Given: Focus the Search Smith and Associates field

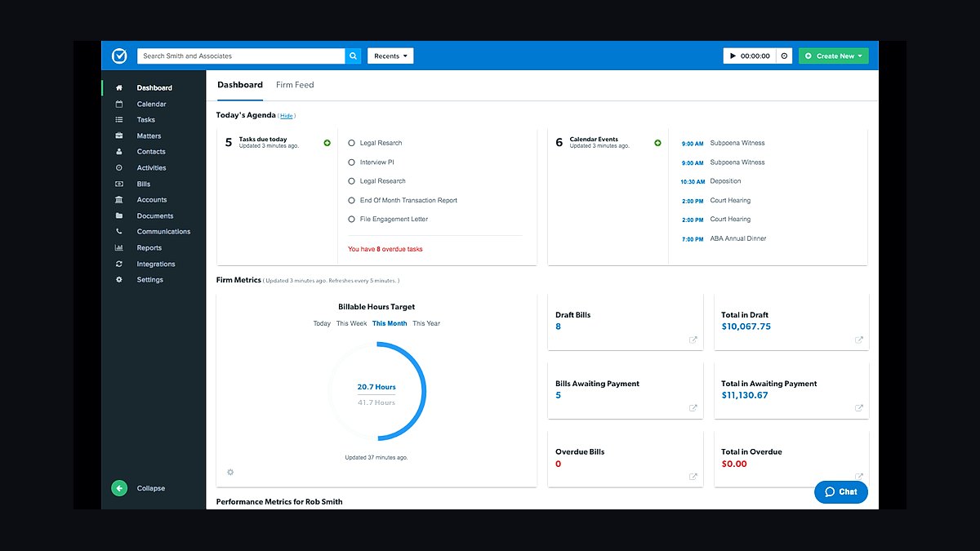Looking at the screenshot, I should click(x=241, y=56).
